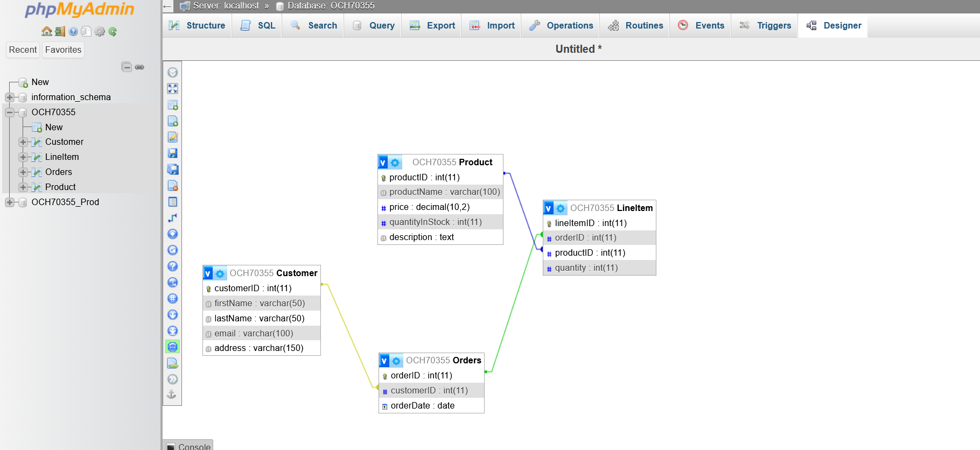Click the Reload icon in designer toolbar

(x=172, y=250)
